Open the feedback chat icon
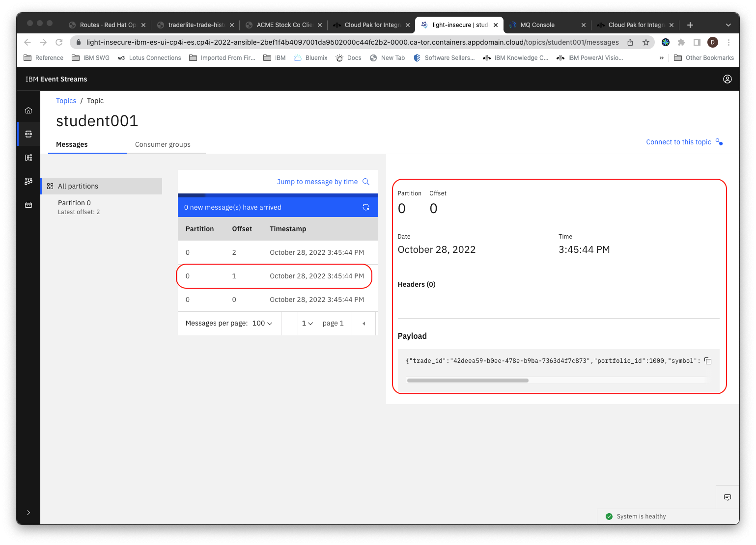Screen dimensions: 756x545 [728, 497]
